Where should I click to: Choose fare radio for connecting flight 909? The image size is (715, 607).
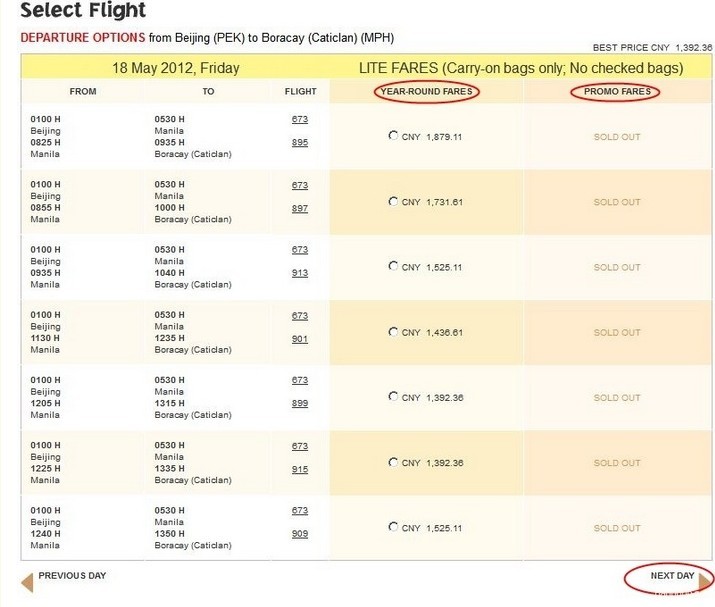pos(393,527)
